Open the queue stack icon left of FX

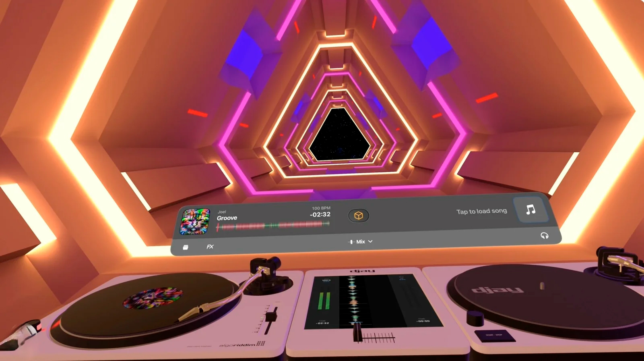(186, 247)
